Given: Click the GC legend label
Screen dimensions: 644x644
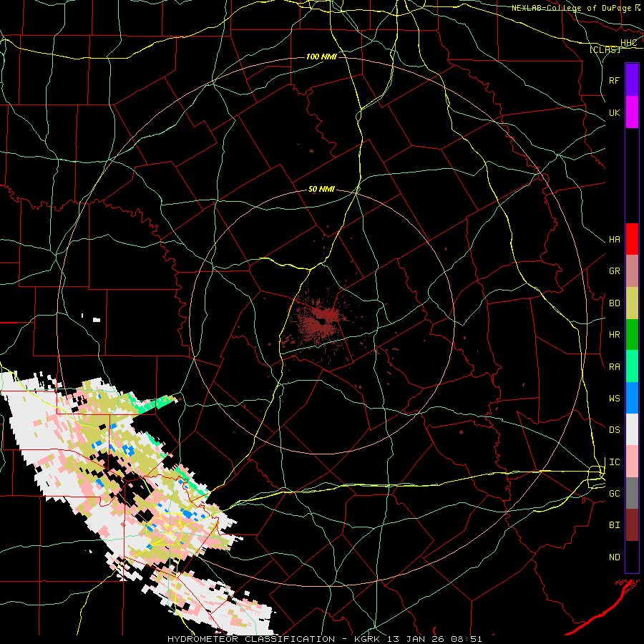Looking at the screenshot, I should pos(614,494).
